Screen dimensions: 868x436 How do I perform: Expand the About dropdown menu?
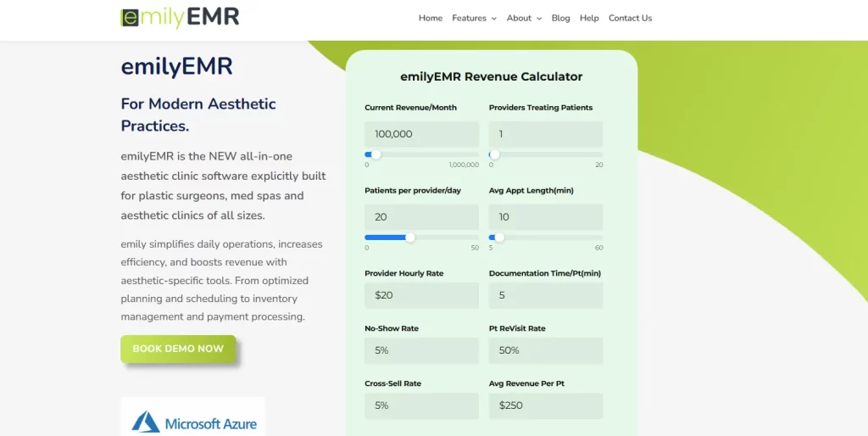(x=524, y=18)
